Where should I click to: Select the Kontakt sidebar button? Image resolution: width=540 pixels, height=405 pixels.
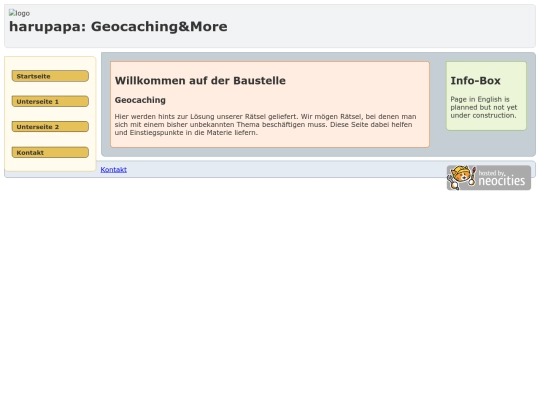pyautogui.click(x=50, y=153)
